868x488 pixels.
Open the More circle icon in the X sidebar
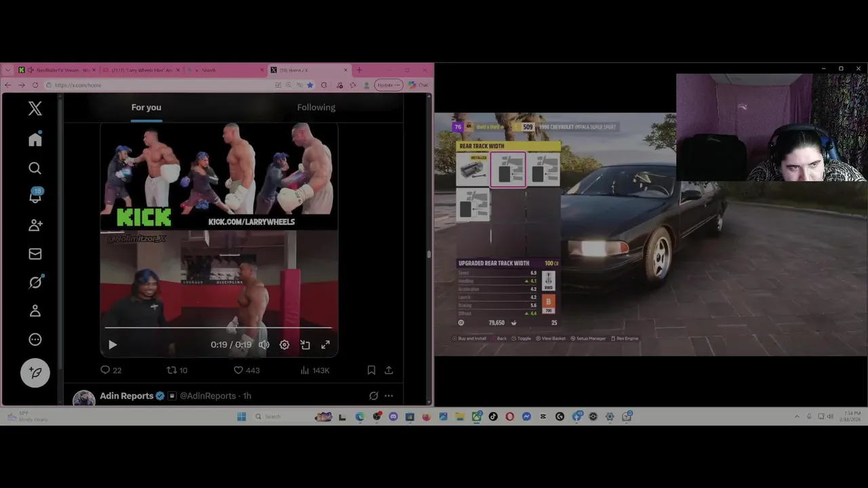[35, 340]
